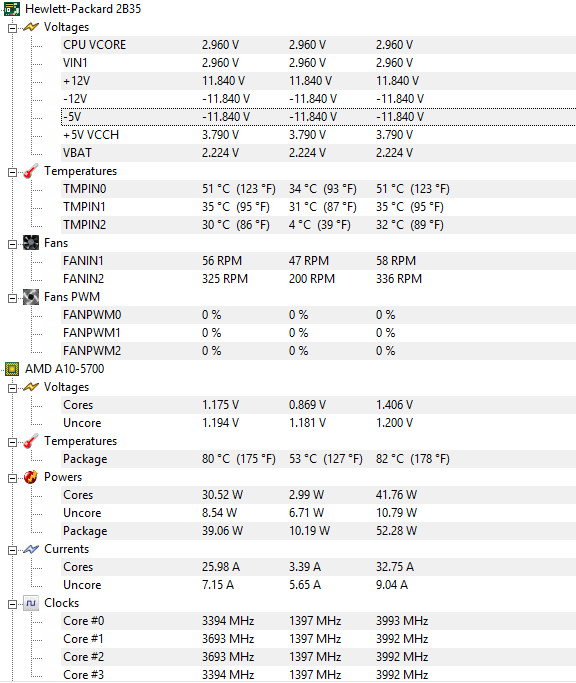Collapse the Clocks section
This screenshot has height=683, width=576.
[12, 605]
